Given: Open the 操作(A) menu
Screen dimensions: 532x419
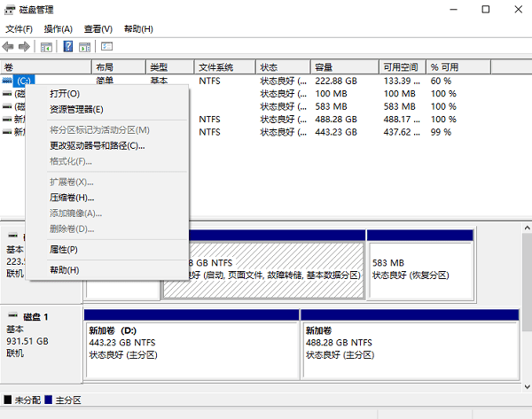Looking at the screenshot, I should pyautogui.click(x=58, y=28).
